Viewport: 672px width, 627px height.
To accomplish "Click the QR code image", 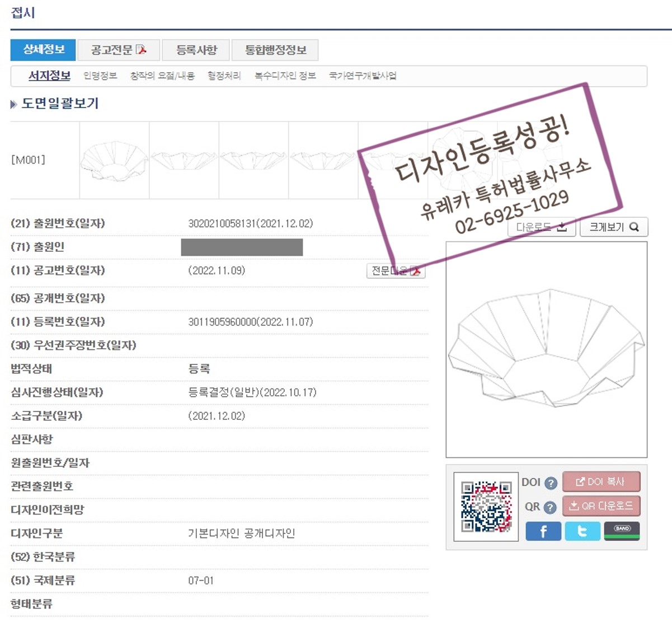I will (486, 507).
